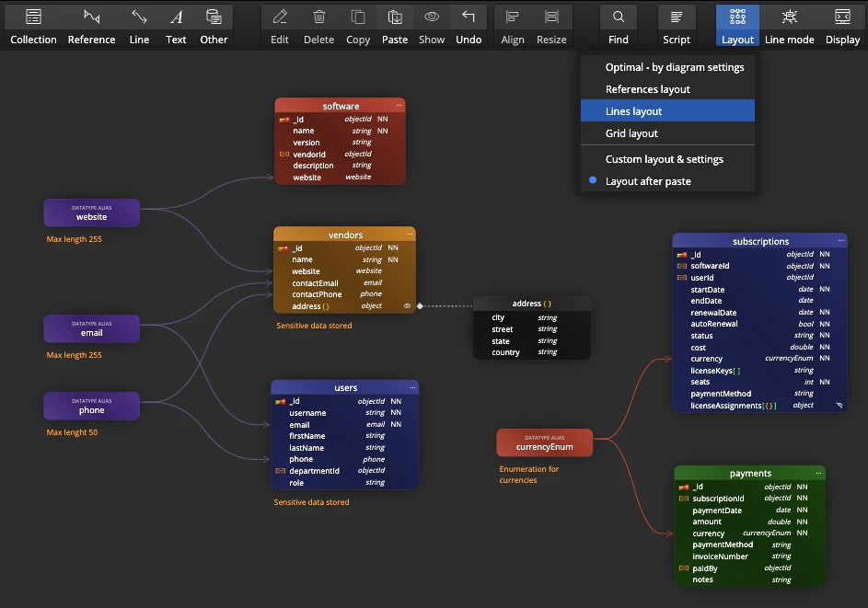Activate the Text tool
Image resolution: width=868 pixels, height=608 pixels.
click(x=176, y=26)
